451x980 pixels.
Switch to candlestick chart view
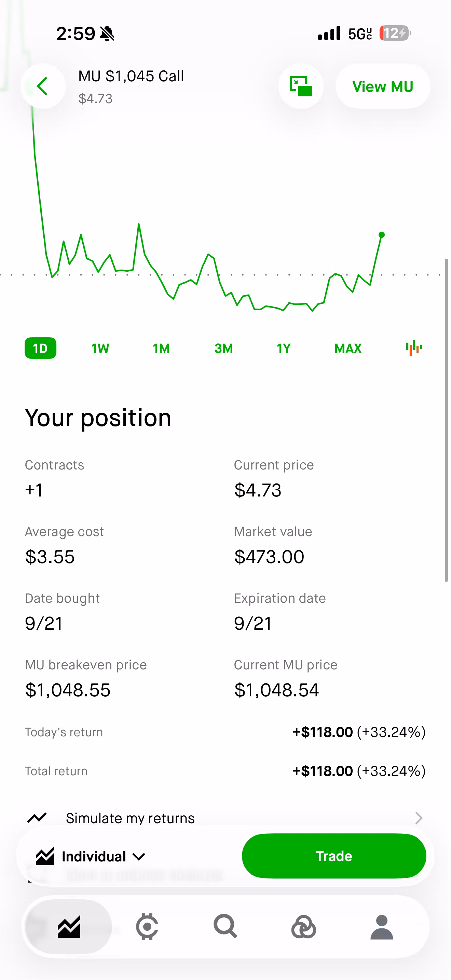click(x=414, y=348)
